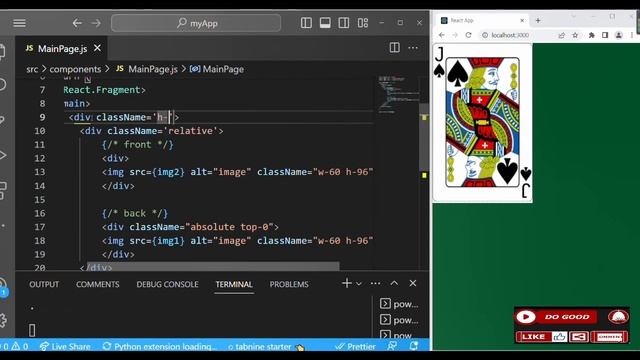Image resolution: width=640 pixels, height=360 pixels.
Task: Open the VS Code hamburger menu
Action: [x=19, y=23]
